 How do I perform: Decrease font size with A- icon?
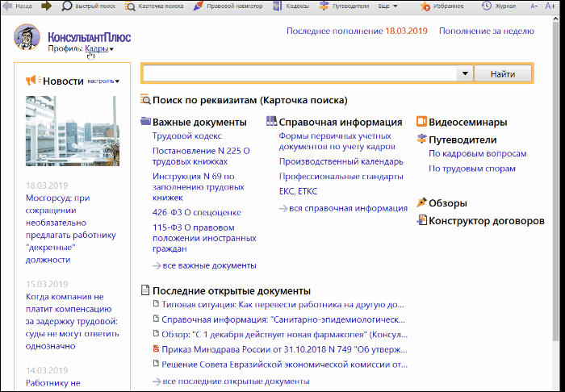(x=534, y=6)
